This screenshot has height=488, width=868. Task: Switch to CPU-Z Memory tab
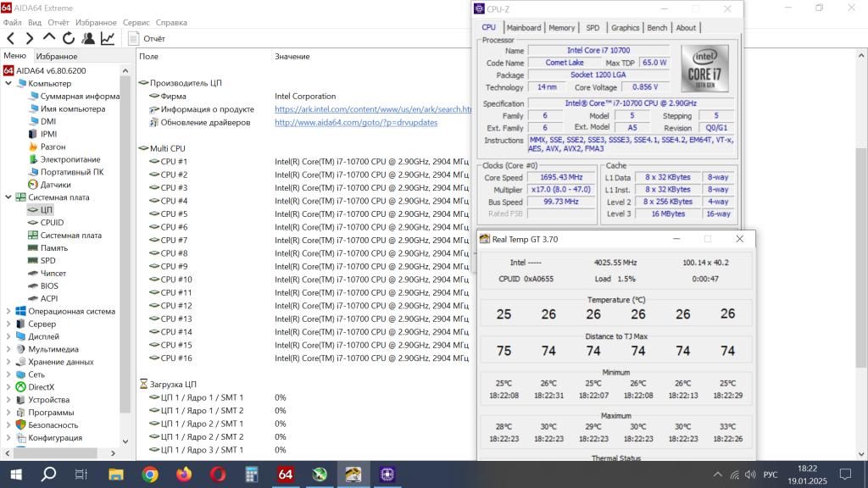point(562,28)
